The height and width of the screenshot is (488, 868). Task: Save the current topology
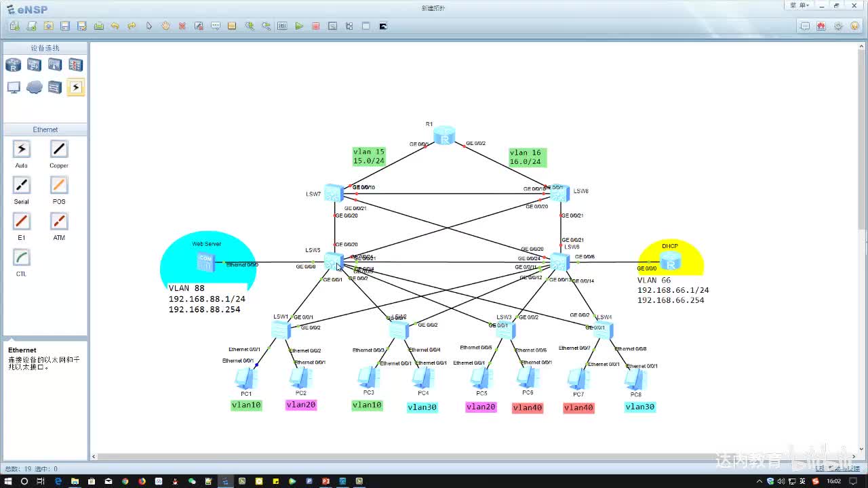[x=65, y=26]
